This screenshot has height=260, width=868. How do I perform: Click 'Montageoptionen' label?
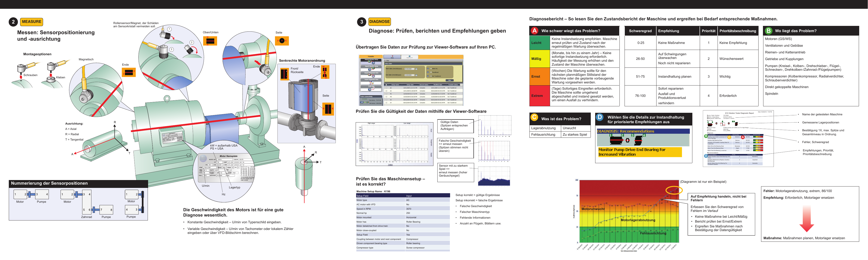point(37,54)
